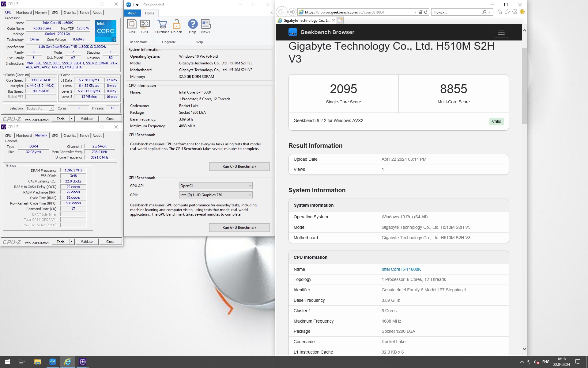This screenshot has width=588, height=368.
Task: Open Geekbench Browser hamburger menu
Action: (x=501, y=32)
